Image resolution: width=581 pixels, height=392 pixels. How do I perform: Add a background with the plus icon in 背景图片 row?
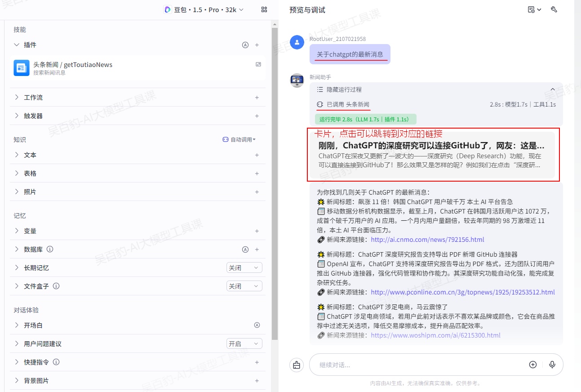point(257,381)
